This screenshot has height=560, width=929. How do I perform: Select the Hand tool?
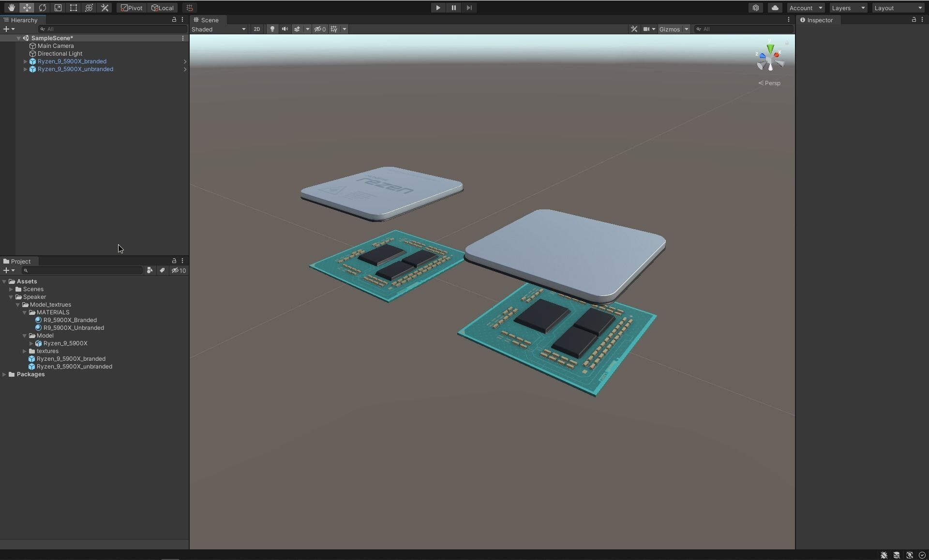click(11, 8)
